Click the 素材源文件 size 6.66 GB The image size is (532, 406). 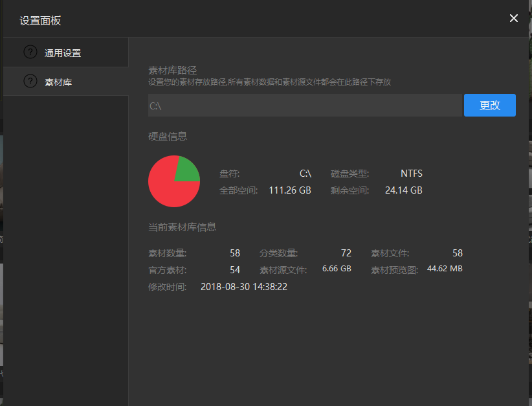pyautogui.click(x=336, y=267)
